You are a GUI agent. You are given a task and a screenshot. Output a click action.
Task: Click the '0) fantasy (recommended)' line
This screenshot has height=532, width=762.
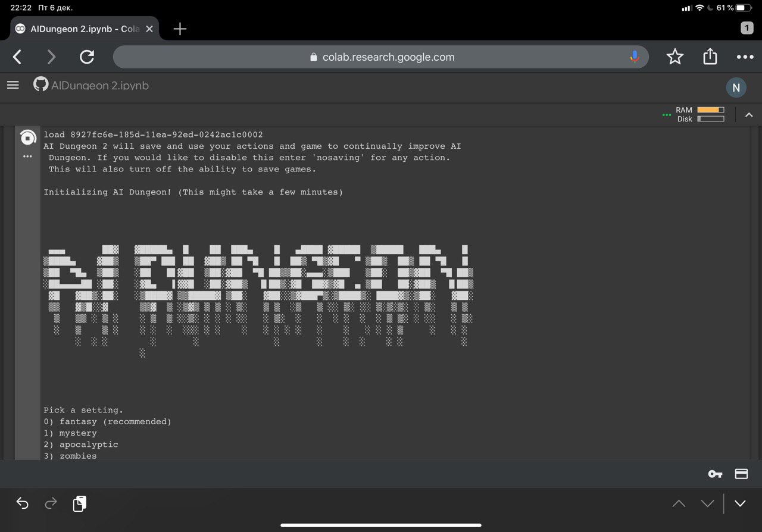[107, 421]
